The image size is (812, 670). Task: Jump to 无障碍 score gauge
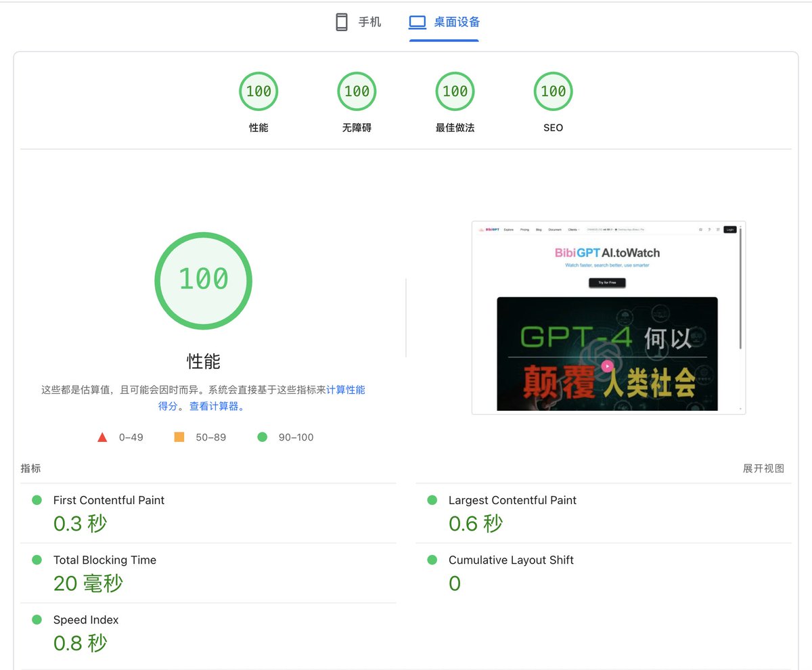pyautogui.click(x=357, y=91)
